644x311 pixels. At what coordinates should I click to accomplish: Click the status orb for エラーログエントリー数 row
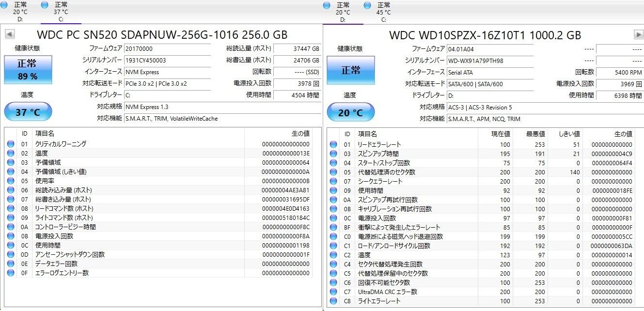click(11, 273)
